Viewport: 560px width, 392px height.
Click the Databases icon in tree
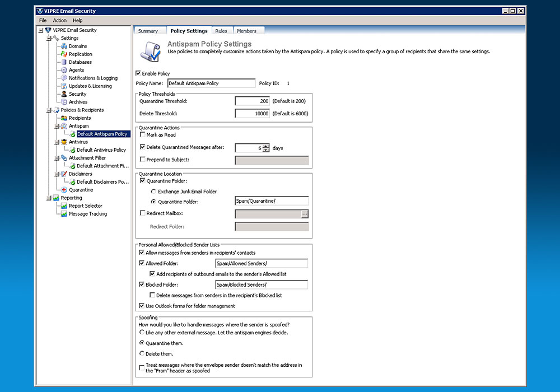click(x=64, y=62)
